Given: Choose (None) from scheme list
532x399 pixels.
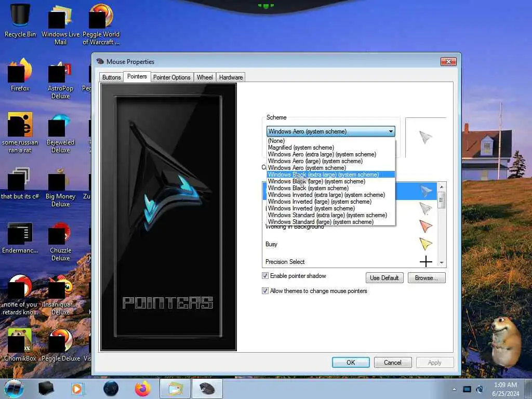Looking at the screenshot, I should (x=331, y=141).
